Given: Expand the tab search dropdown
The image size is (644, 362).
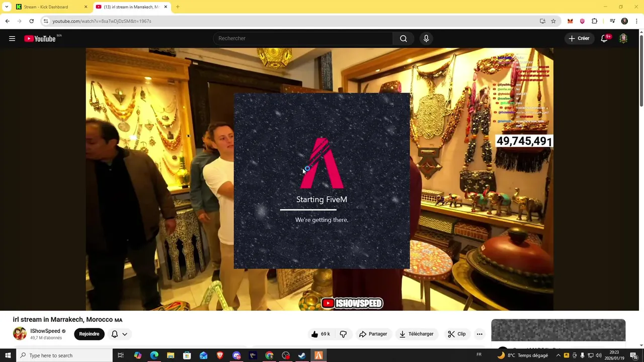Looking at the screenshot, I should tap(6, 7).
